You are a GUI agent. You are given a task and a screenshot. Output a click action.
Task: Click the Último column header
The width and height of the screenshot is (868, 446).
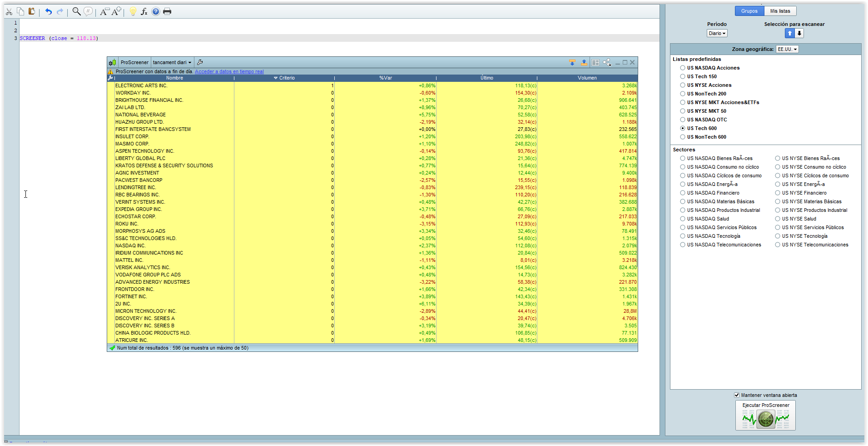coord(487,78)
